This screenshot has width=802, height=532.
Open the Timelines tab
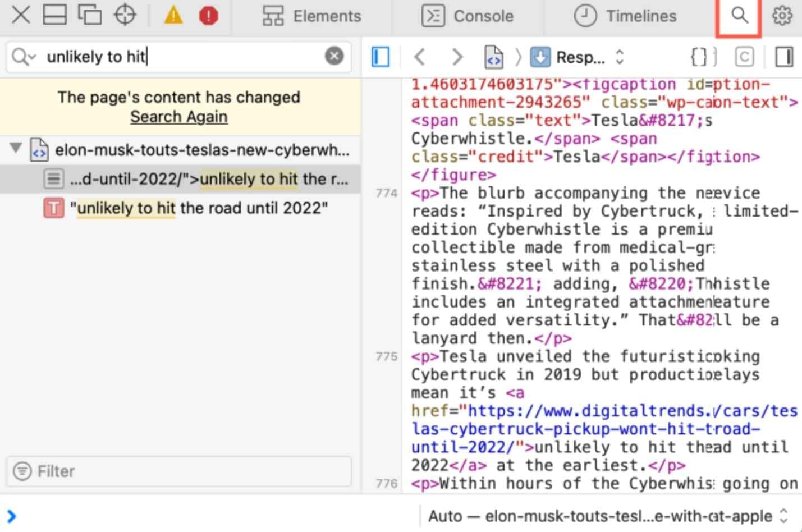(x=625, y=16)
